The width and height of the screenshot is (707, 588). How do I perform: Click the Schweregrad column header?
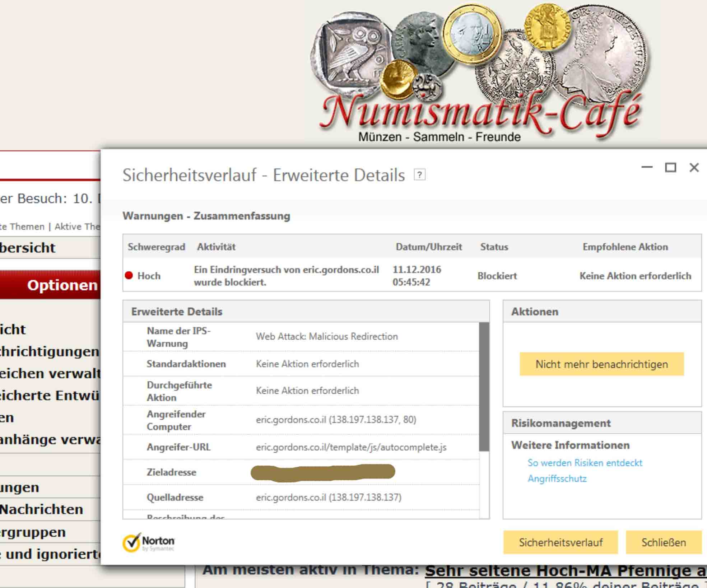[156, 247]
